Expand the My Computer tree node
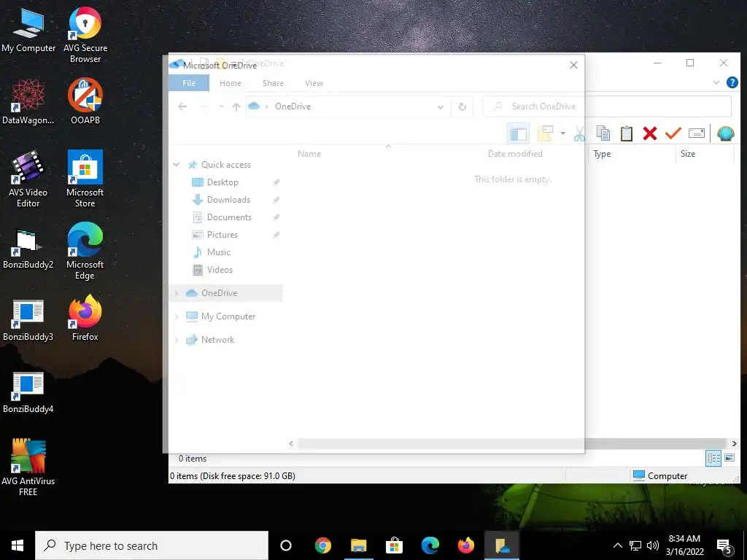This screenshot has width=747, height=560. pyautogui.click(x=177, y=316)
